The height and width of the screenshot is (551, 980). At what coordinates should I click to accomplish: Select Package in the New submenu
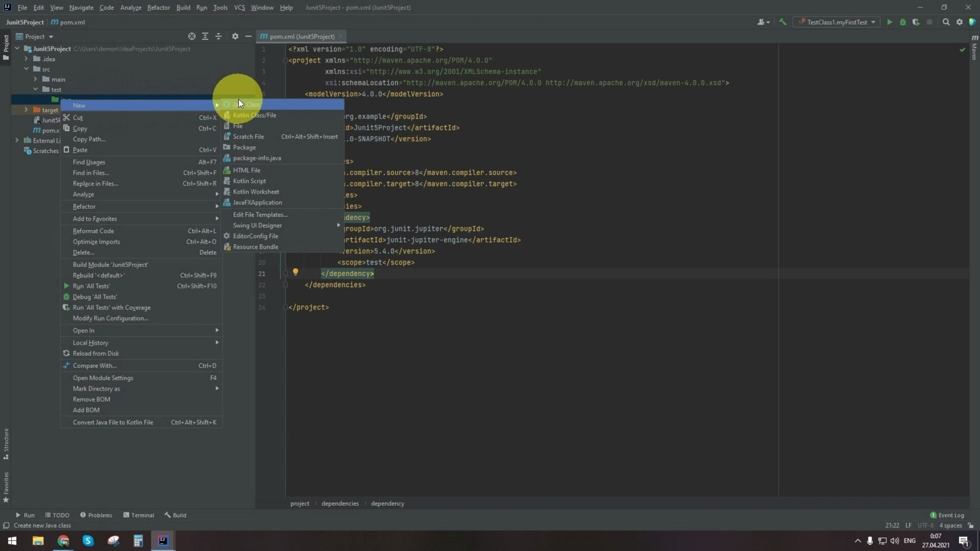(x=244, y=148)
